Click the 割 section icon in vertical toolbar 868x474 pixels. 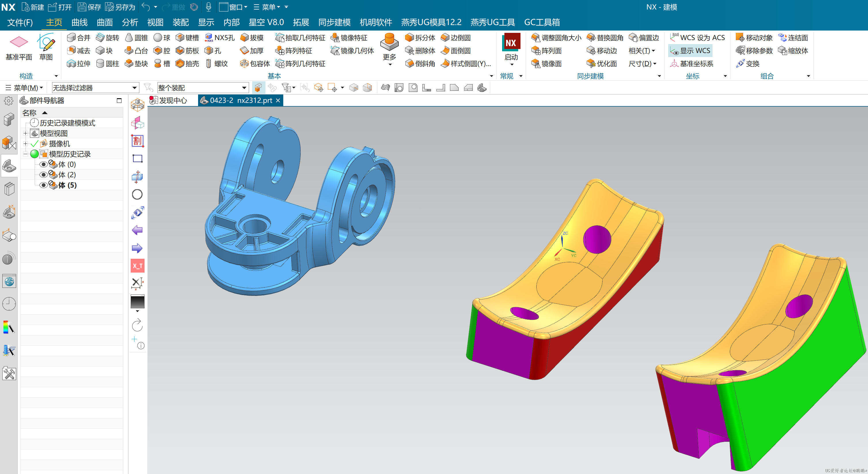coord(137,141)
